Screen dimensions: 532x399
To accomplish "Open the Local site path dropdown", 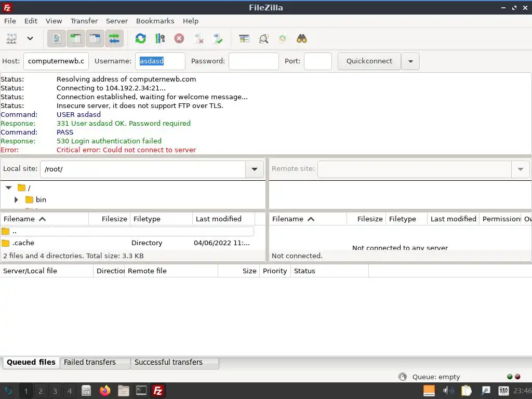I will [x=255, y=169].
